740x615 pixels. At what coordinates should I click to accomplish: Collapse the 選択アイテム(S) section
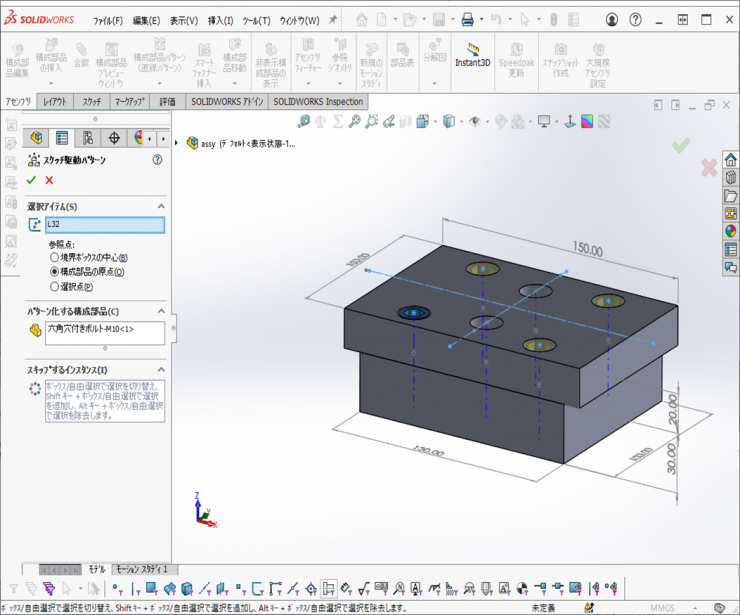point(160,206)
